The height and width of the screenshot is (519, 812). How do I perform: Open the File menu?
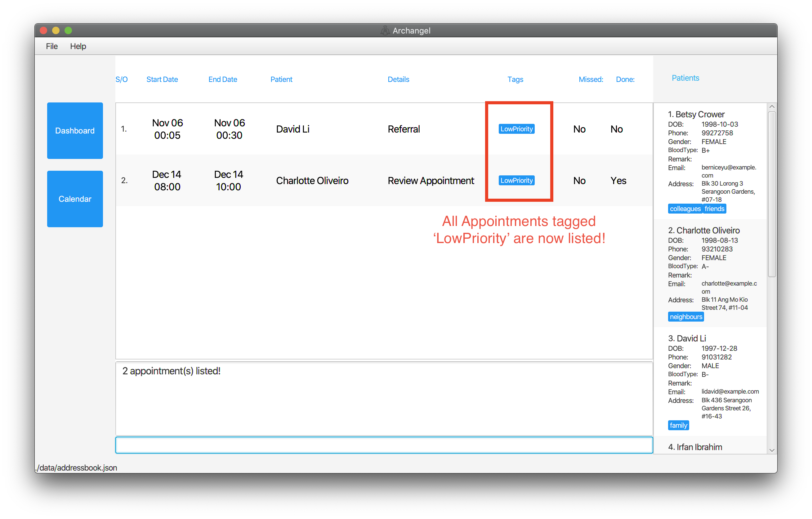[51, 46]
